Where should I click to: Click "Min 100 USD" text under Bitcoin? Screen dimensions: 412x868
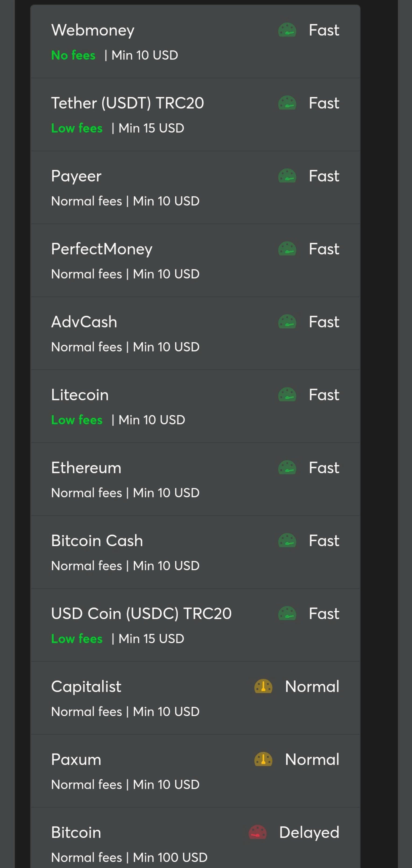point(170,857)
